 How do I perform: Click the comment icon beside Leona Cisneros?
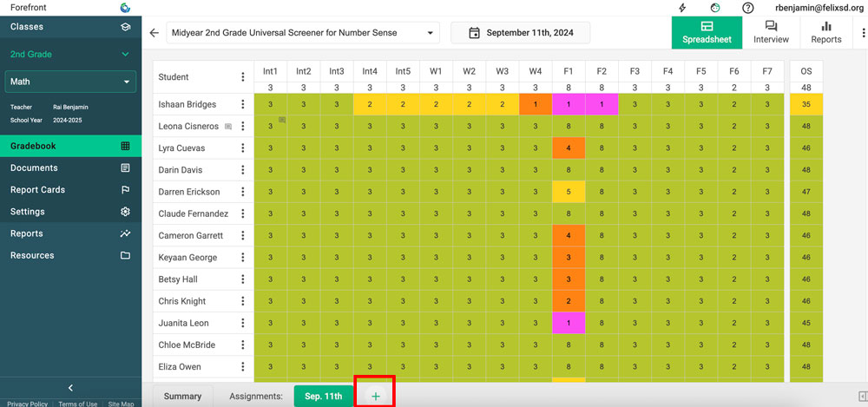pos(228,127)
